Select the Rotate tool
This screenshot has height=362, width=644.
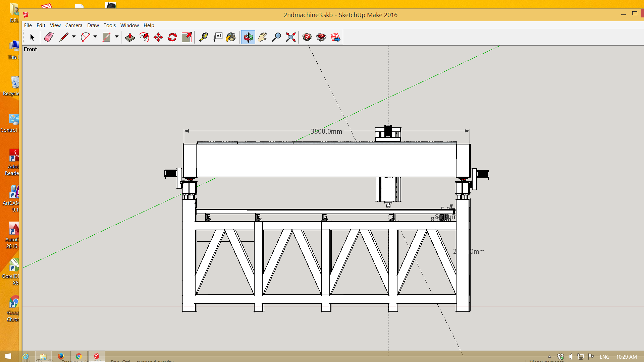click(x=172, y=37)
